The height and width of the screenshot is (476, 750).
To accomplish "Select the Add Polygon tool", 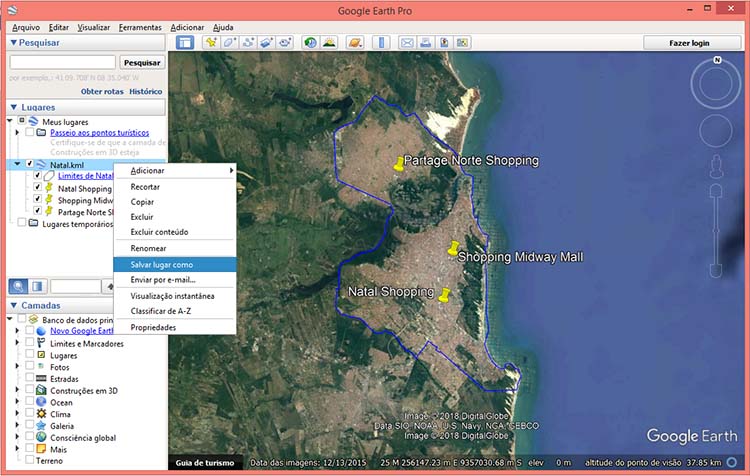I will click(x=229, y=43).
